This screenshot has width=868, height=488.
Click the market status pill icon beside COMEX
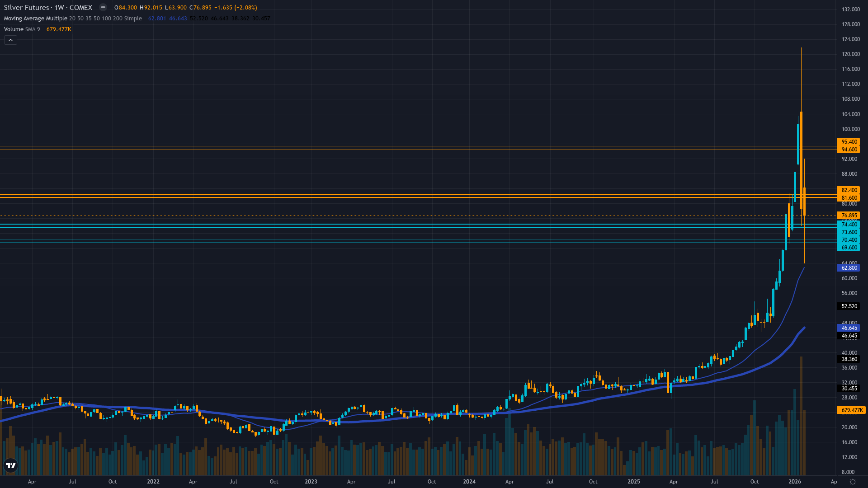[x=103, y=7]
